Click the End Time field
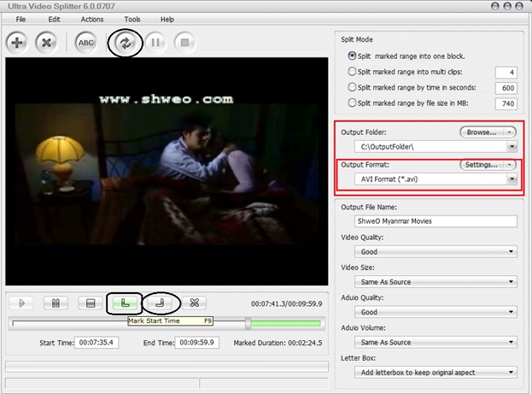The height and width of the screenshot is (394, 532). pyautogui.click(x=196, y=343)
